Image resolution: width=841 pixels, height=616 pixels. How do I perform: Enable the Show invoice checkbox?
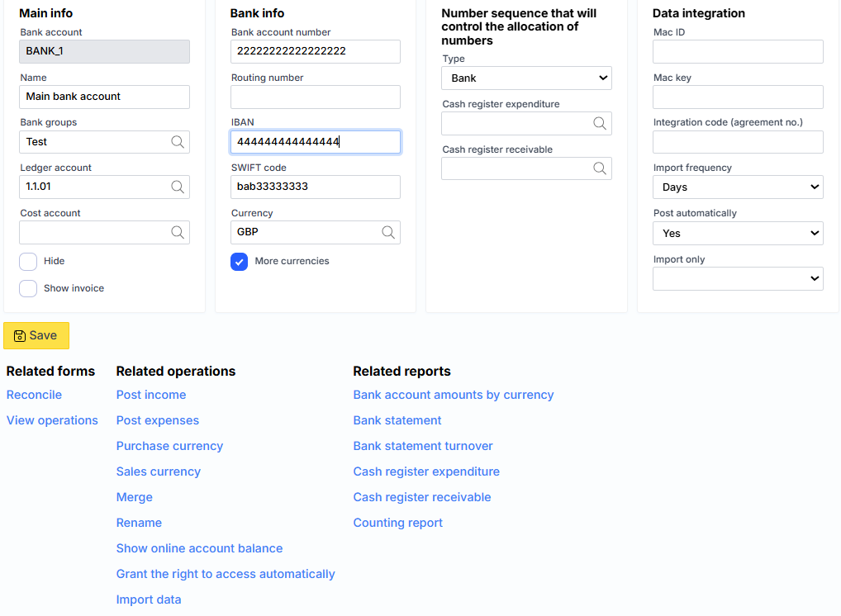28,289
